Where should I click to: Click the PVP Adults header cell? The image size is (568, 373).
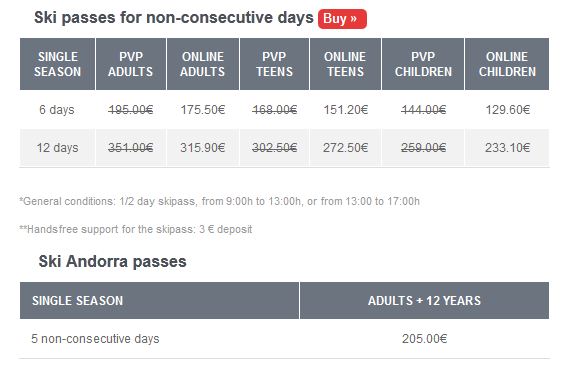131,64
